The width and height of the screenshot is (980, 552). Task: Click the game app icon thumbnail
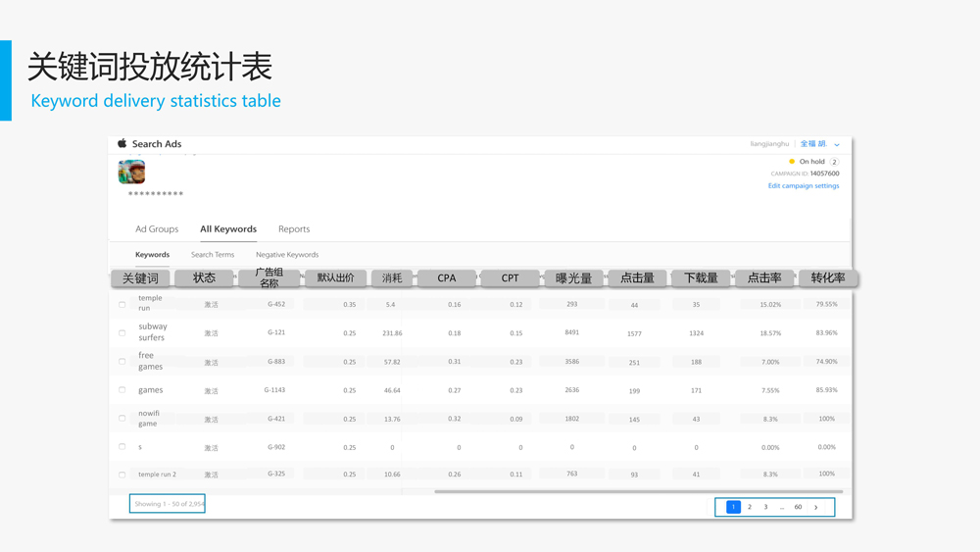click(x=131, y=172)
